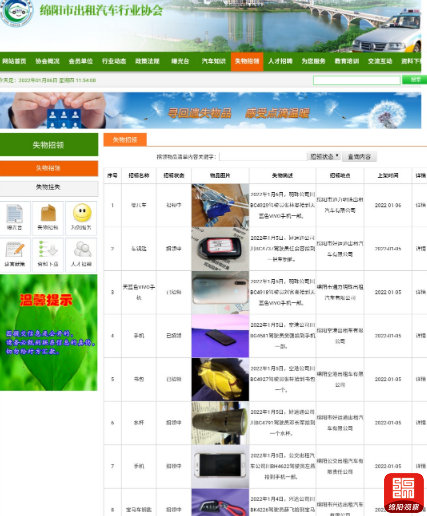Screen dimensions: 427x516
Task: Open the 网站首页 nav item
Action: (x=14, y=61)
